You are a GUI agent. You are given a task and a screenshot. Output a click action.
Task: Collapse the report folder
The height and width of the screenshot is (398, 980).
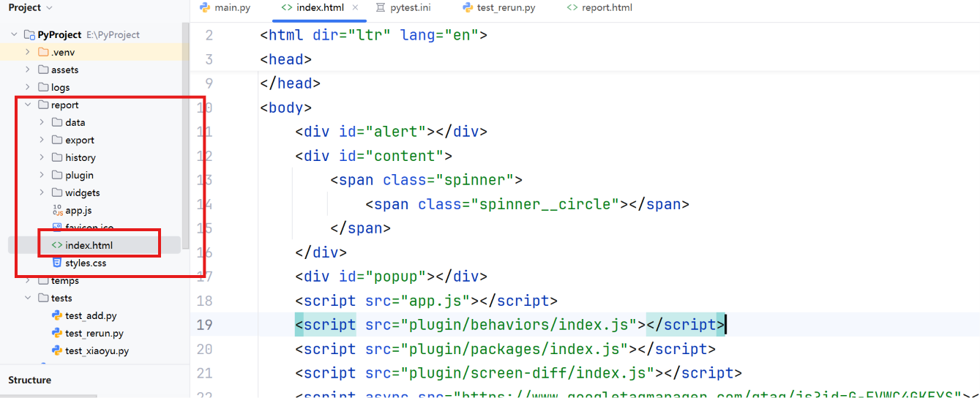[27, 105]
